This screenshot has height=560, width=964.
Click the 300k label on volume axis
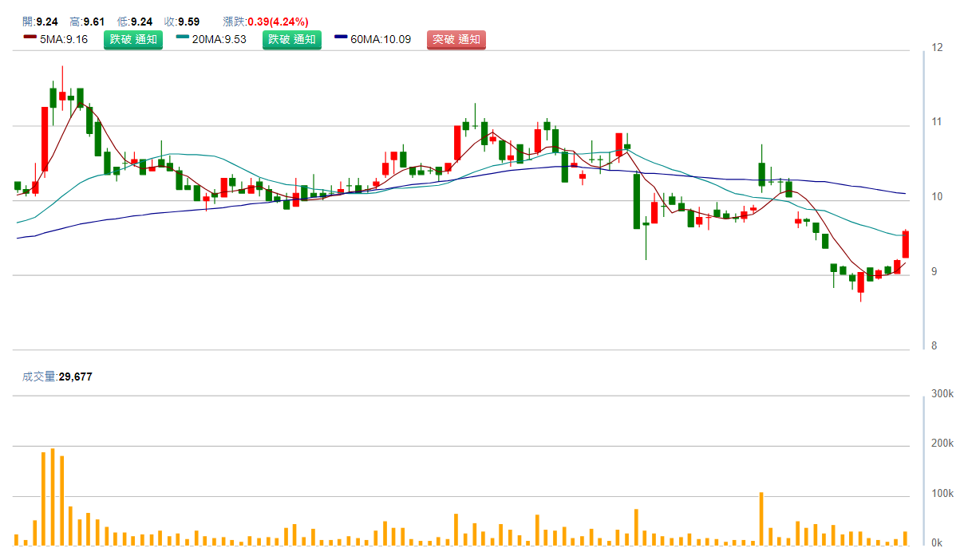click(x=942, y=395)
